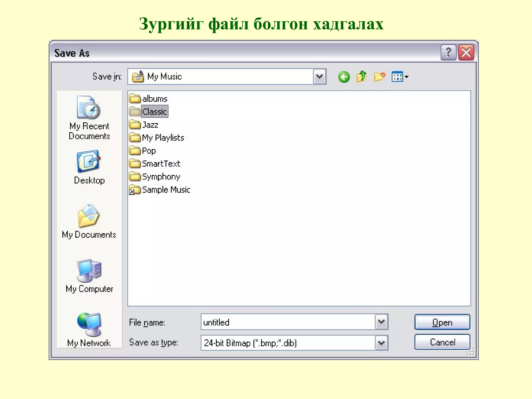532x399 pixels.
Task: Click the 'Symphony' folder name
Action: [x=161, y=177]
